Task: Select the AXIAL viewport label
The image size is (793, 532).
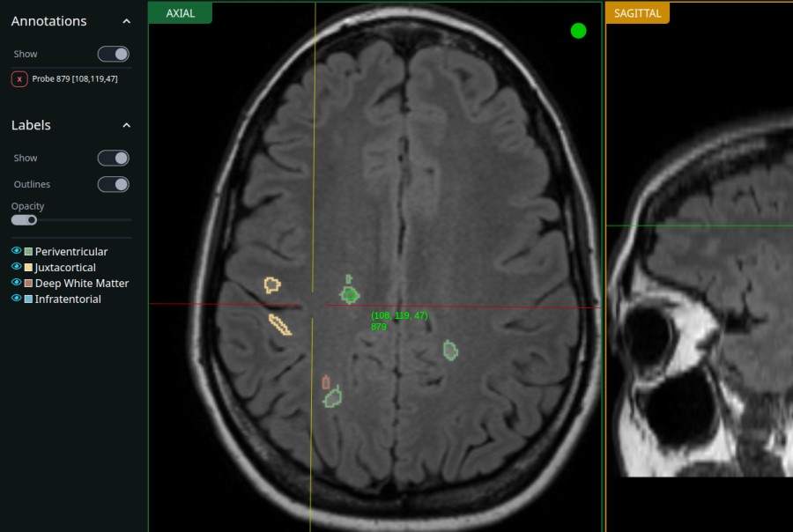Action: [181, 12]
